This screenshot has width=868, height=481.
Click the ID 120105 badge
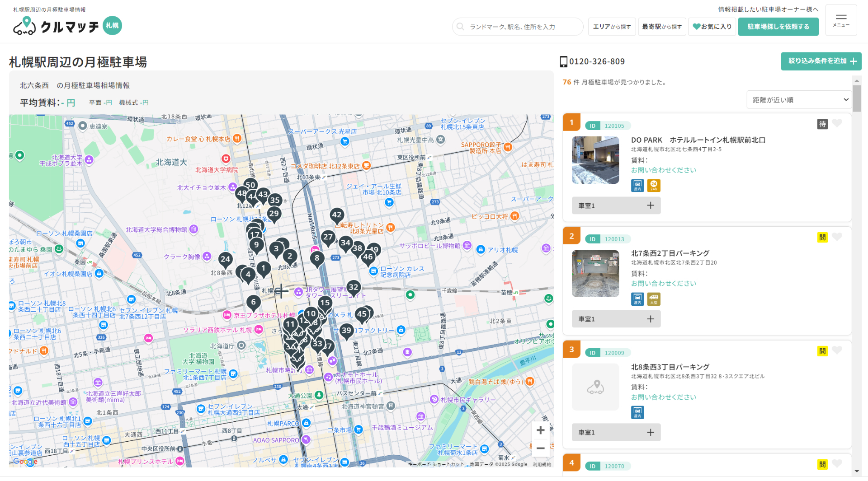(x=608, y=126)
